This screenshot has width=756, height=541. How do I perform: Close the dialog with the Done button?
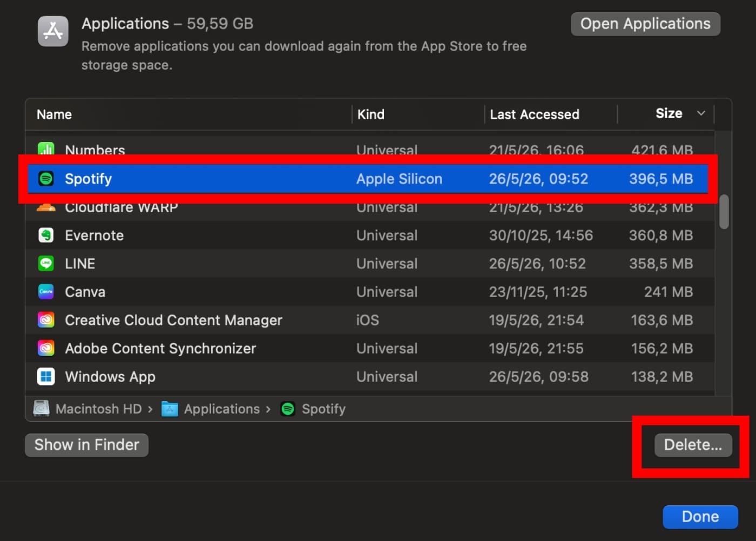[700, 517]
